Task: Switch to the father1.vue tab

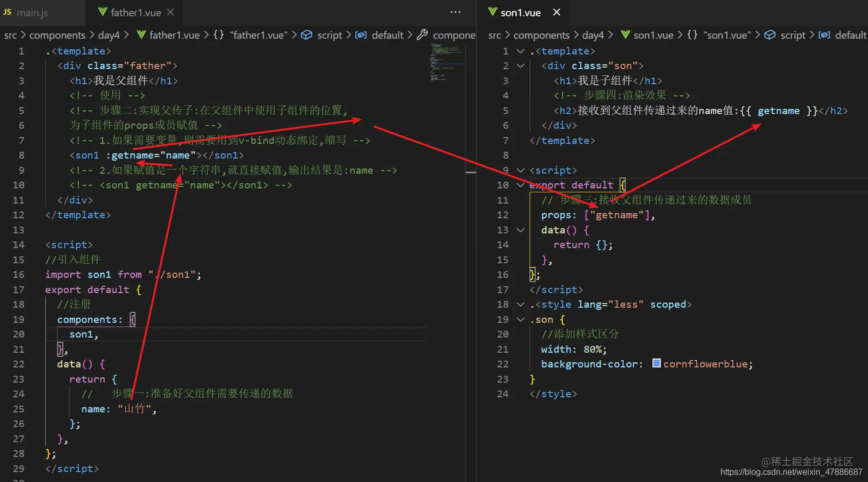Action: (x=135, y=12)
